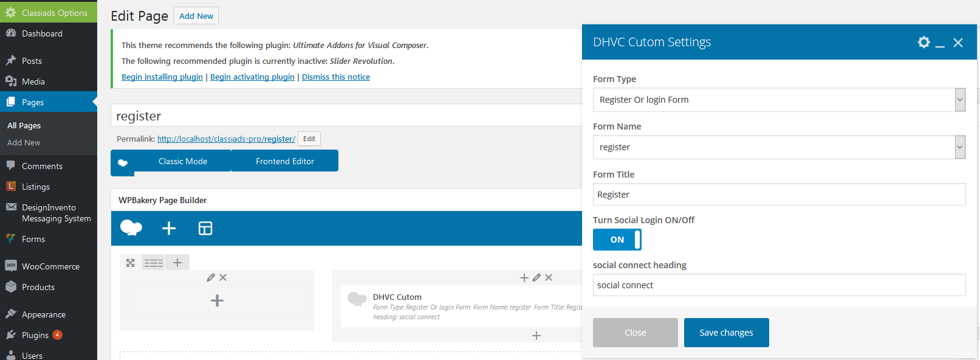Click the row move arrows icon
980x360 pixels.
coord(130,263)
